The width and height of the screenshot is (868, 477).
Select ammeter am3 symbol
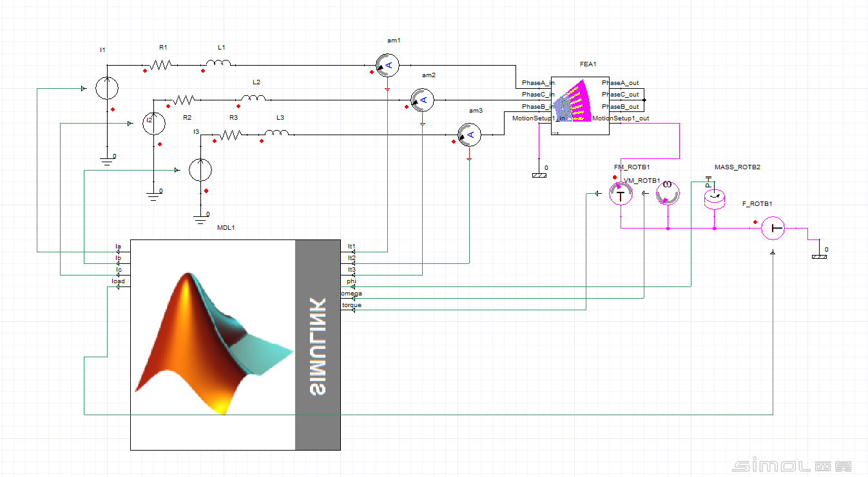click(x=470, y=134)
